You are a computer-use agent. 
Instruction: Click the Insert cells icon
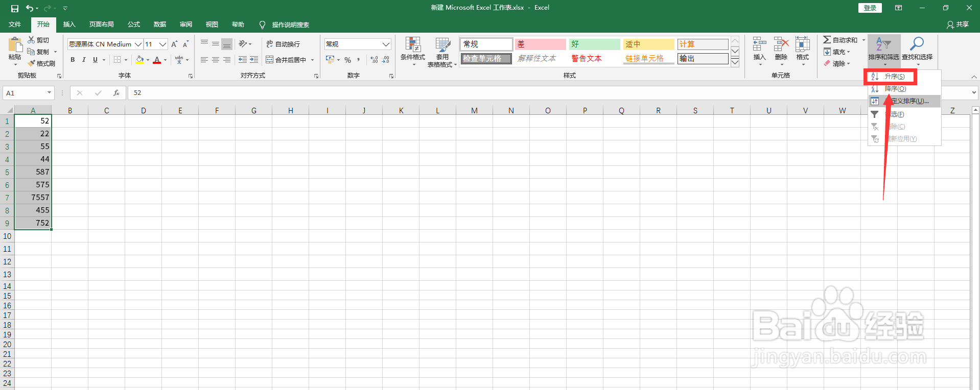point(759,44)
